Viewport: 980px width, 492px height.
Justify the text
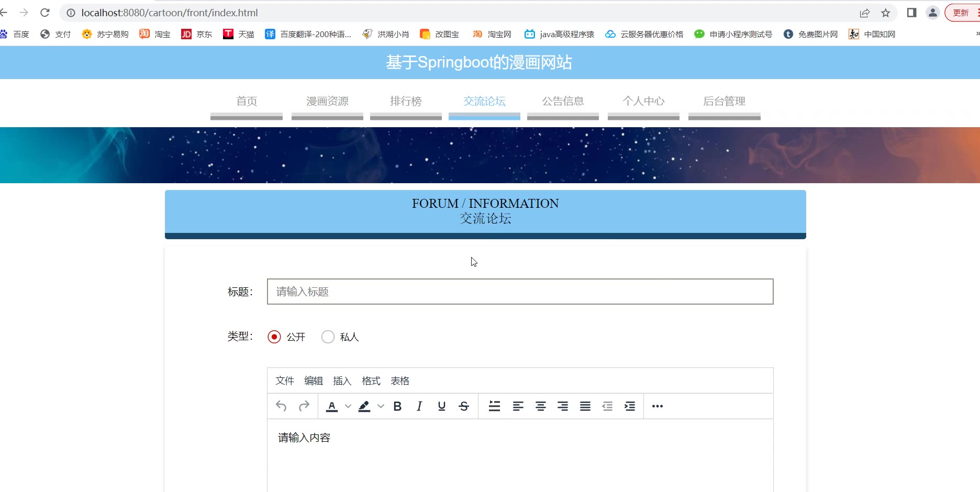point(585,406)
